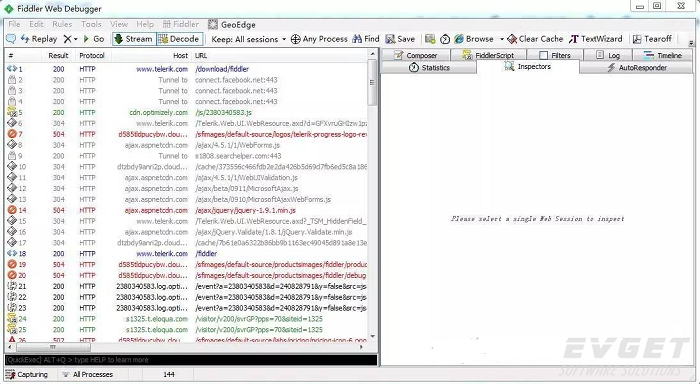Viewport: 700px width, 384px height.
Task: Switch to the Timeline tab
Action: pyautogui.click(x=663, y=55)
